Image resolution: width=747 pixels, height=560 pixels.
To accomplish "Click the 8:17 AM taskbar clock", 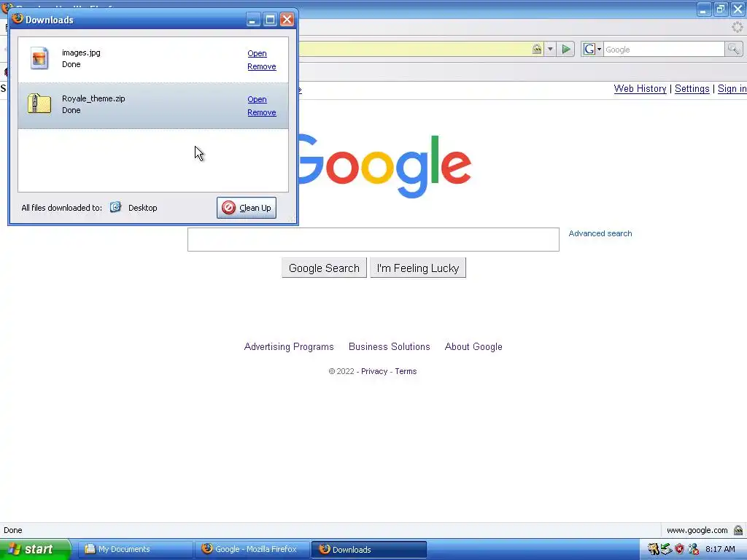I will click(x=720, y=549).
